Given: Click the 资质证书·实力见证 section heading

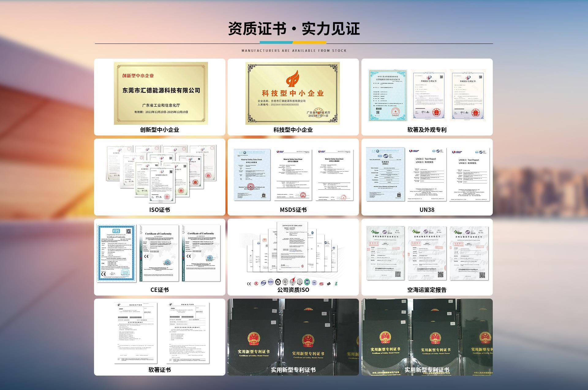Looking at the screenshot, I should coord(294,29).
